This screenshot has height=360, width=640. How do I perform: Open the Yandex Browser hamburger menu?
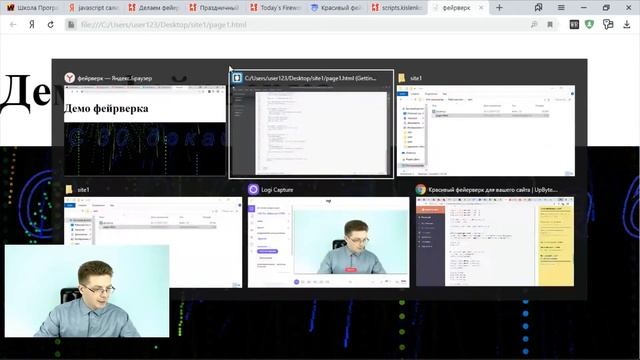point(561,7)
